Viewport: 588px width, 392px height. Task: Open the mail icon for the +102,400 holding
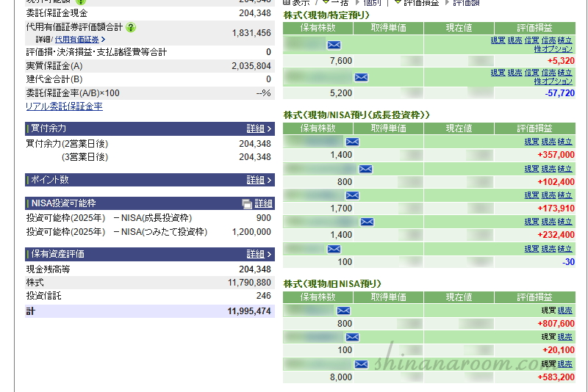(365, 169)
